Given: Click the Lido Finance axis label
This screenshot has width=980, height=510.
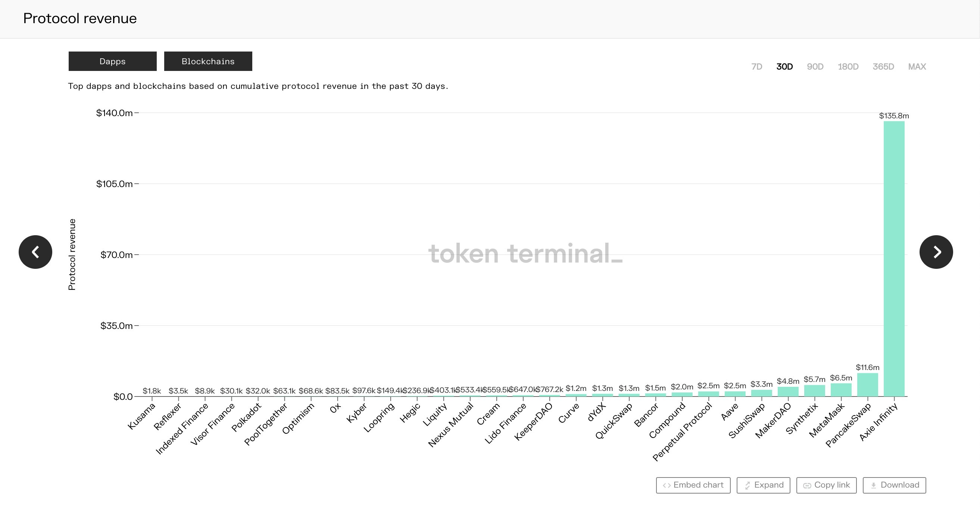Looking at the screenshot, I should 505,424.
